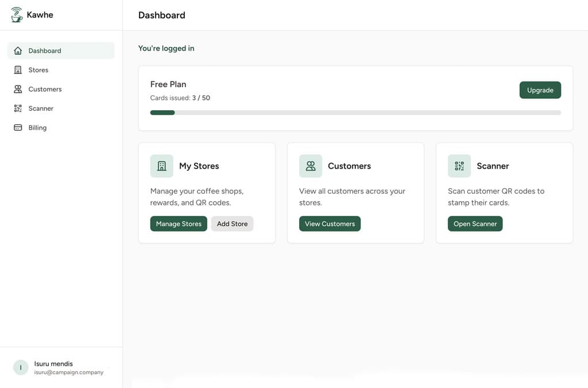Click the user avatar circle with letter I
Viewport: 588px width, 388px height.
point(20,367)
